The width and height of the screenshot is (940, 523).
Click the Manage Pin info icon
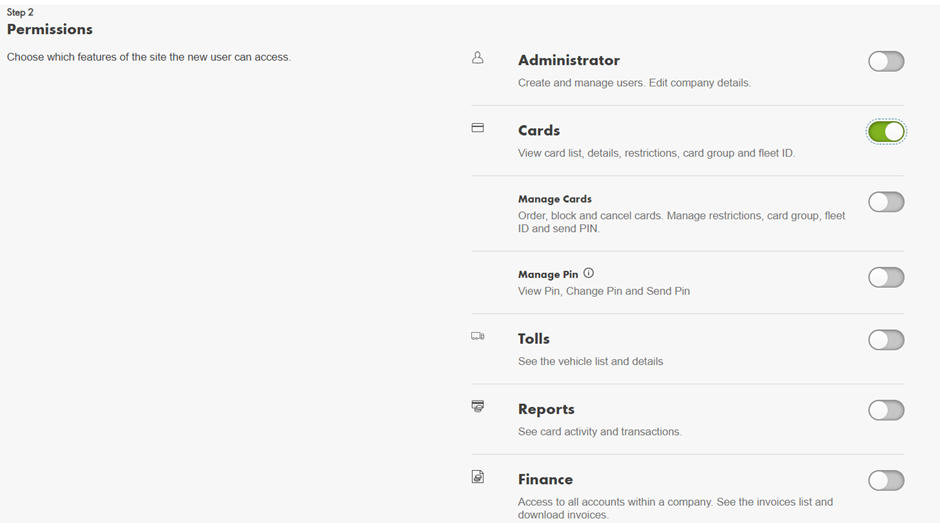[588, 273]
